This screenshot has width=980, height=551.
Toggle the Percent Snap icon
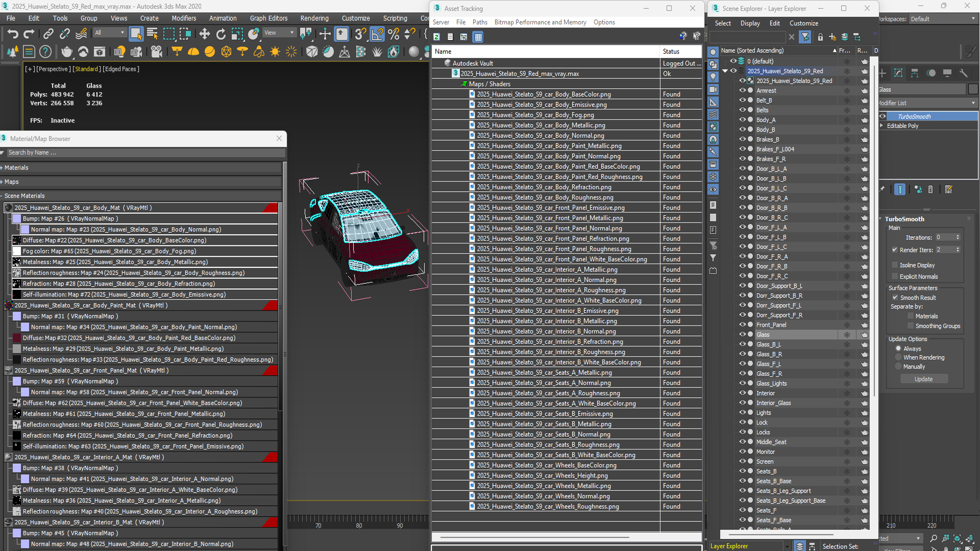(x=394, y=34)
